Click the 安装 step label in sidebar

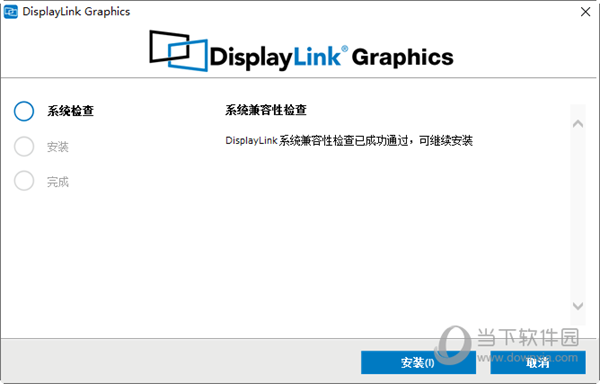tap(58, 147)
